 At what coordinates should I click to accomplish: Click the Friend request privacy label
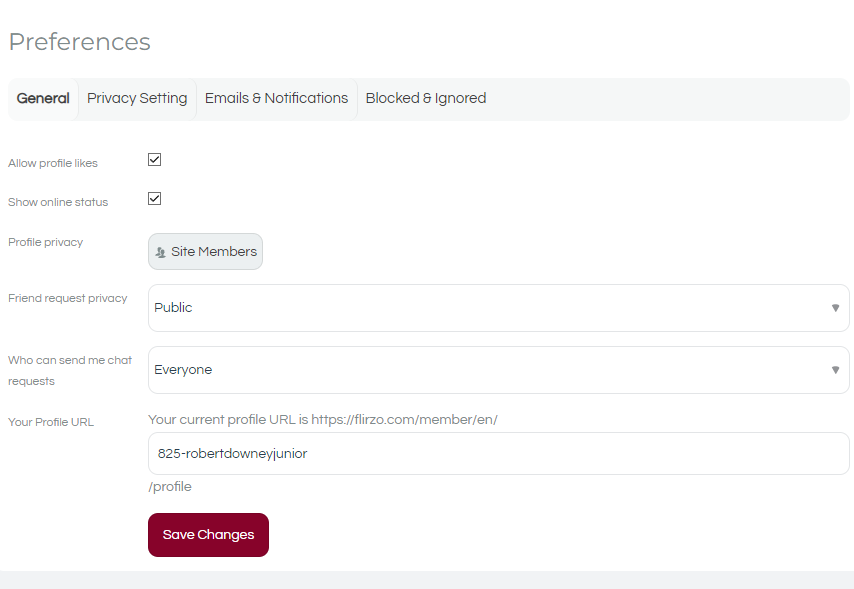point(68,298)
